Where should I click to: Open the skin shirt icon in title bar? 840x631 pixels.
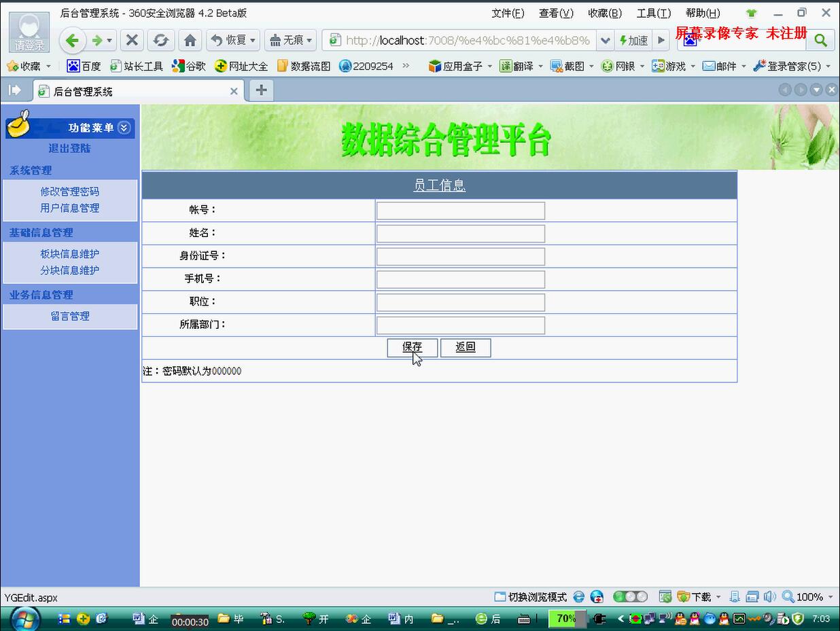tap(751, 13)
